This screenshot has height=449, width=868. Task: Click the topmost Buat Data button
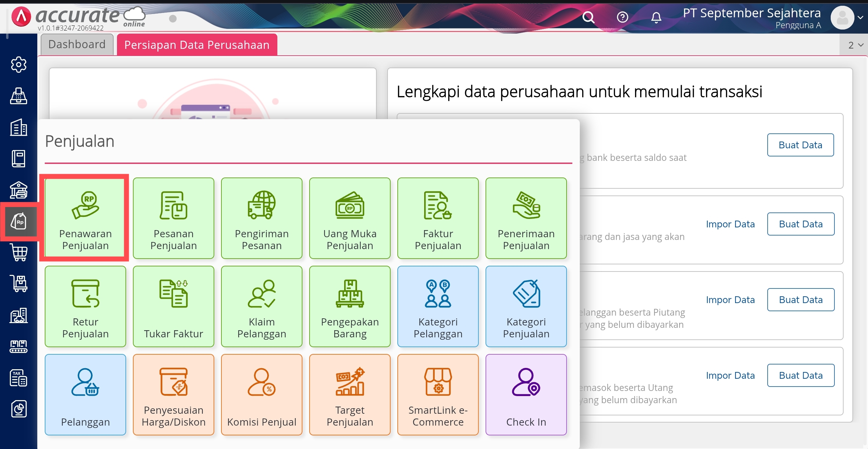click(800, 145)
